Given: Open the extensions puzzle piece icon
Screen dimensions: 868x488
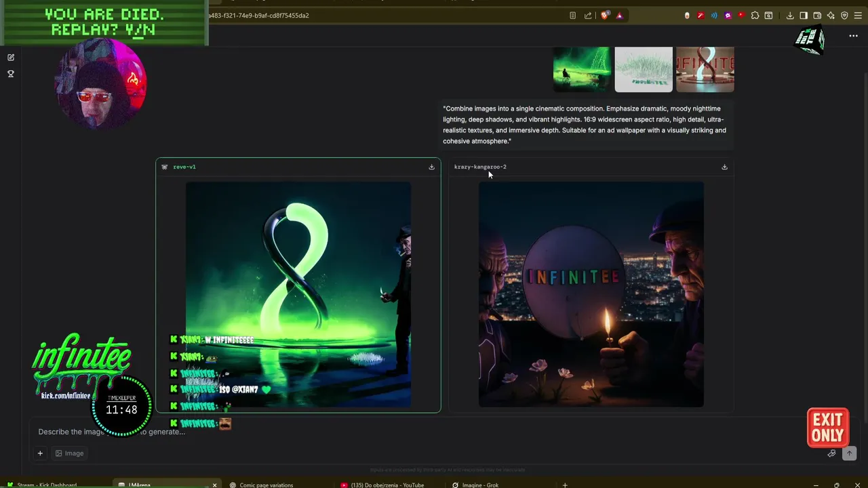Looking at the screenshot, I should tap(755, 16).
